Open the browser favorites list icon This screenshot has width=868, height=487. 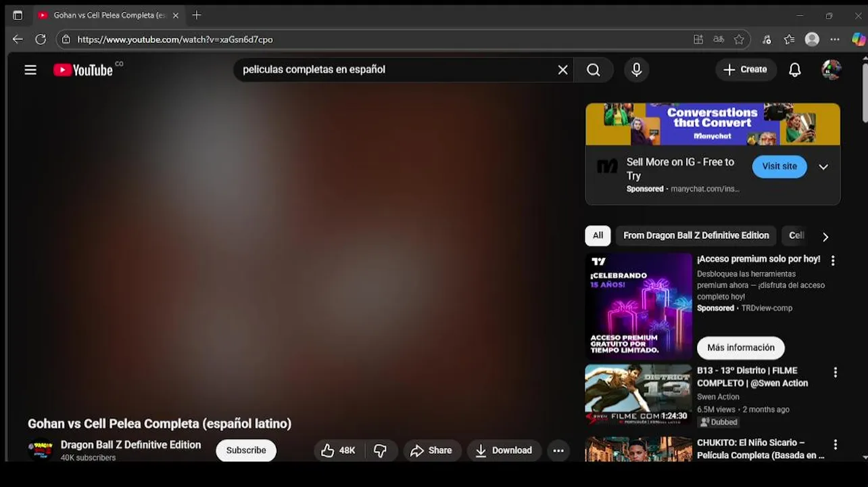click(789, 39)
